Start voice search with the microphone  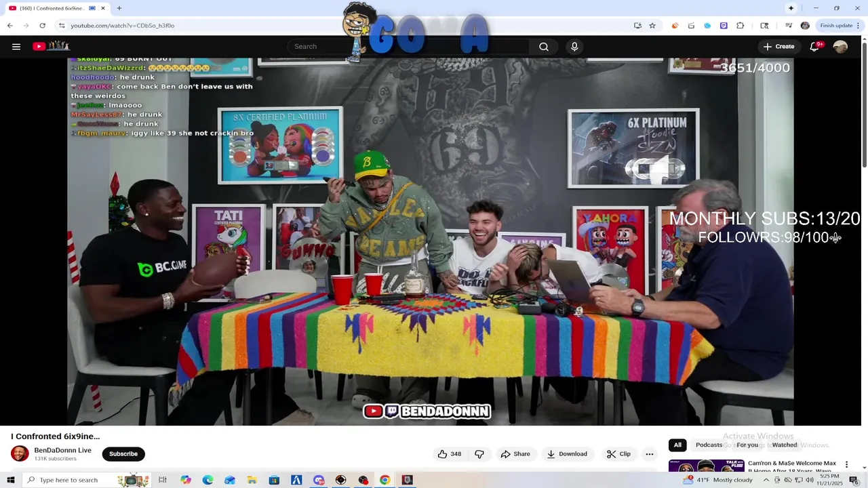[x=574, y=46]
